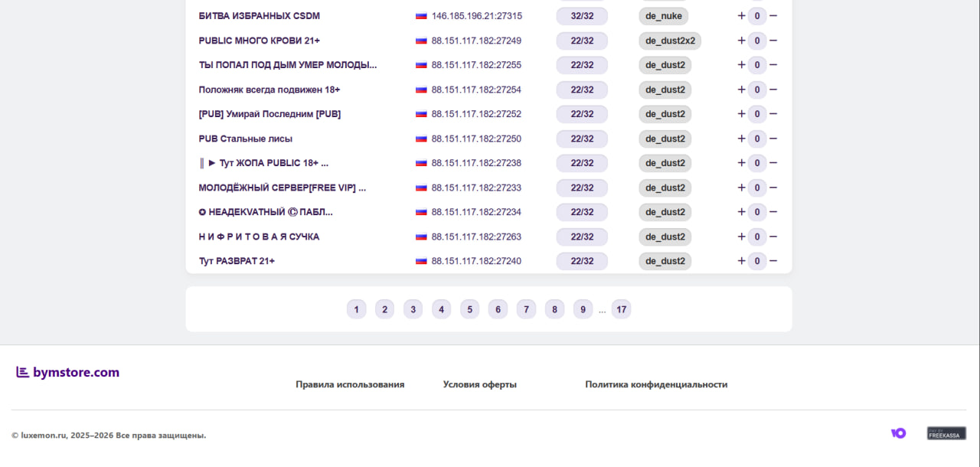Click 32/32 player count badge
This screenshot has height=467, width=980.
(582, 16)
